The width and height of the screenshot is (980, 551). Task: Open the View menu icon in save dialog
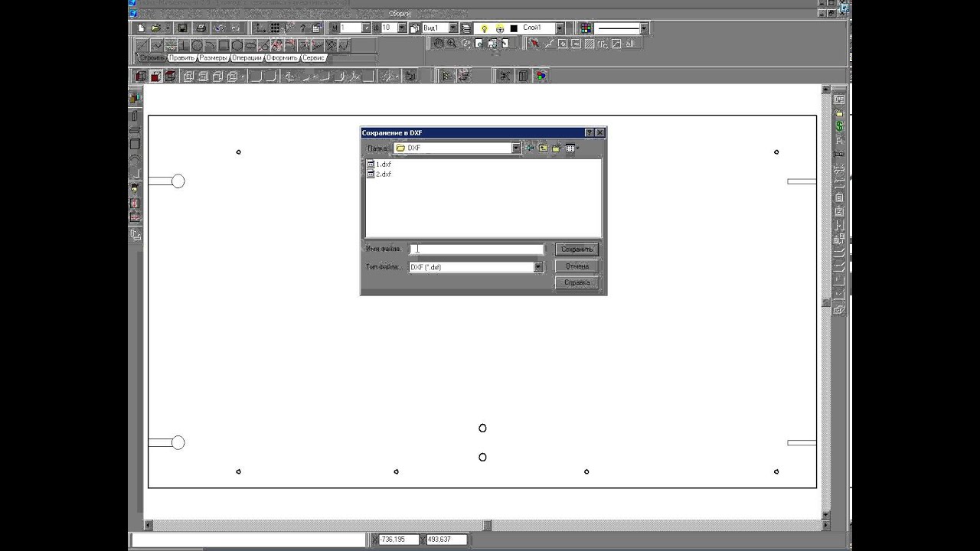572,148
